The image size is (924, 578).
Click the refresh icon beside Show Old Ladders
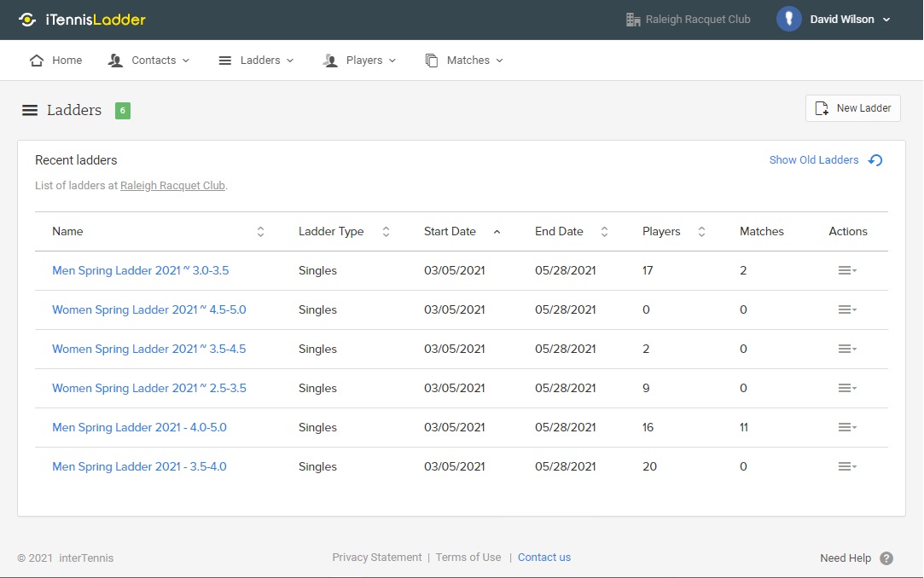point(875,160)
